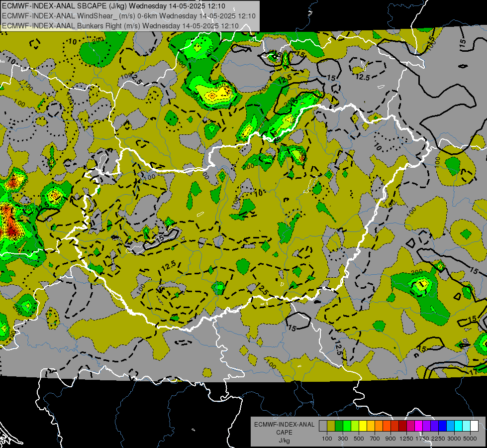The width and height of the screenshot is (487, 448).
Task: Click the bright magenta legend swatch
Action: (419, 426)
